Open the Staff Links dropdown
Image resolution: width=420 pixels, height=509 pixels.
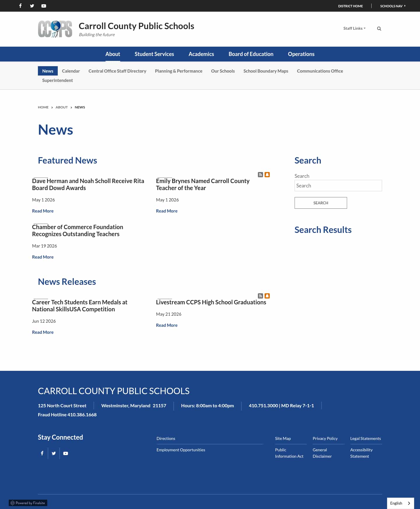[x=354, y=28]
